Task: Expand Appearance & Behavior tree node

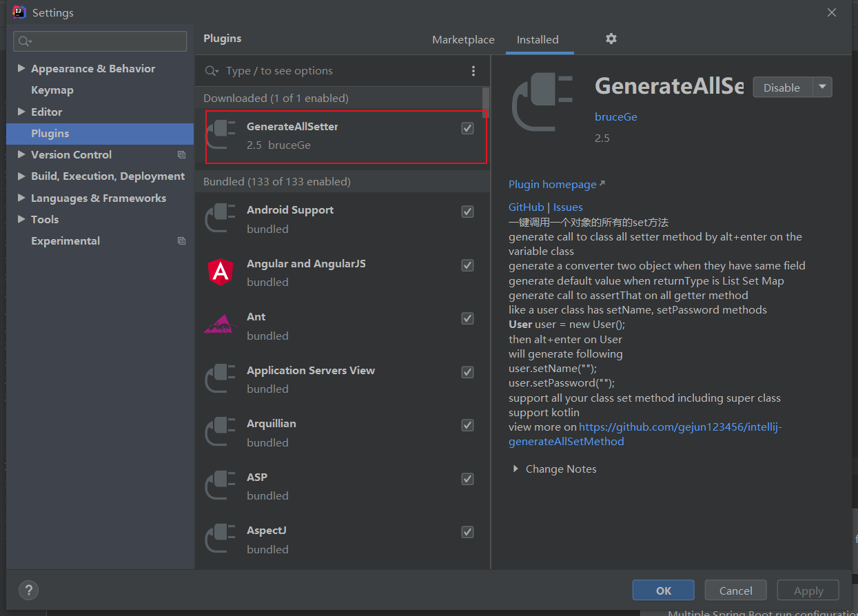Action: 21,68
